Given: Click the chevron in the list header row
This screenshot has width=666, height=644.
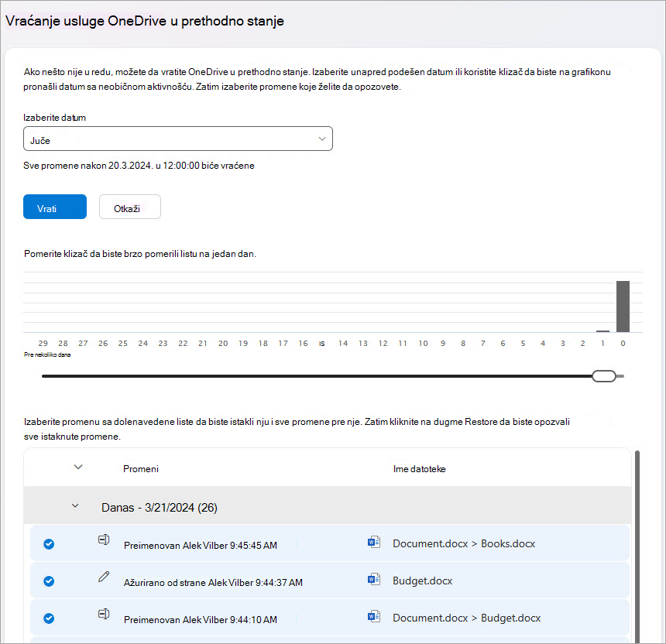Looking at the screenshot, I should coord(78,467).
